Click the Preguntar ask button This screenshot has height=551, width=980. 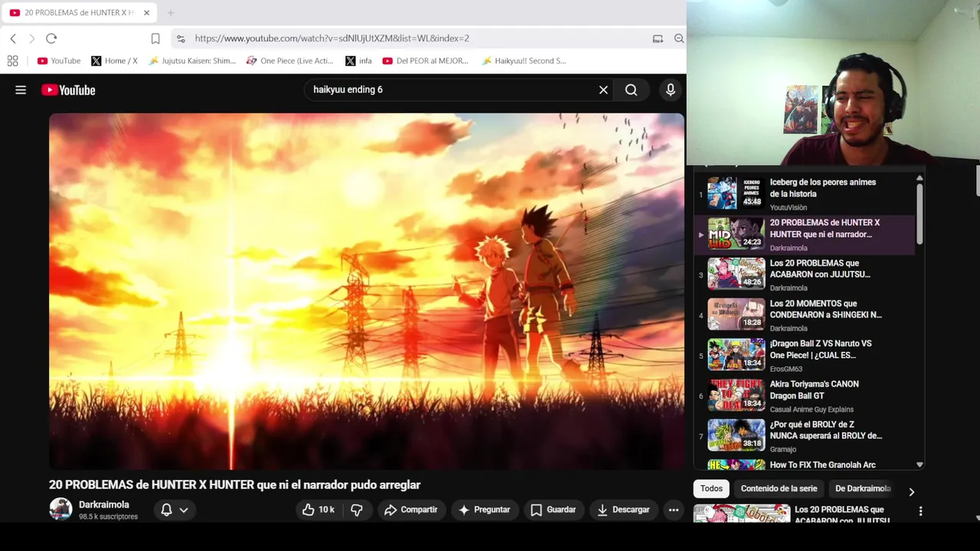click(x=484, y=510)
